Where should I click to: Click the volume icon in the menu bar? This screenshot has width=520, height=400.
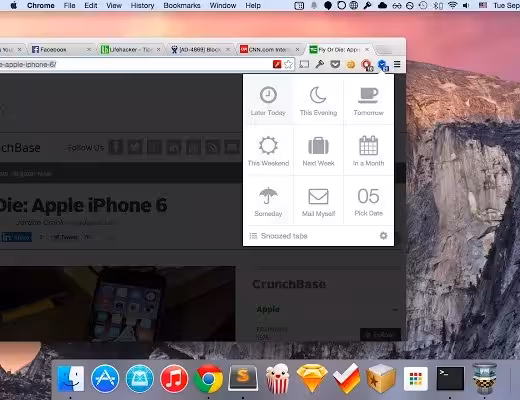tap(466, 5)
